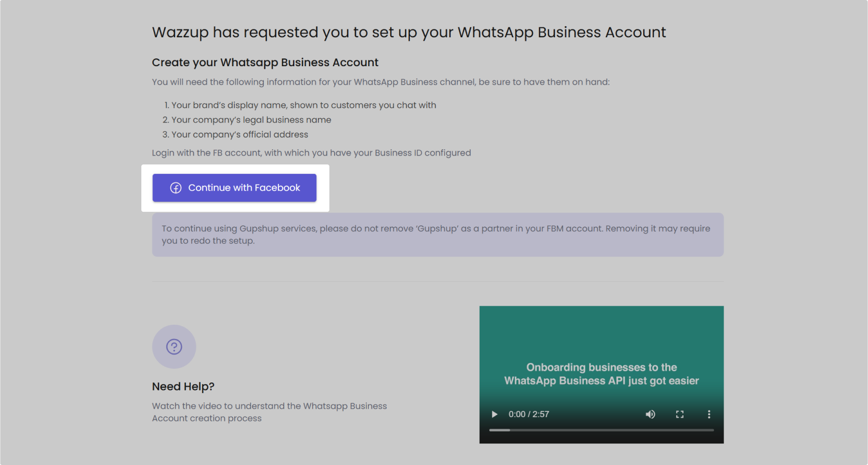
Task: Click the Facebook logo inside the button
Action: coord(176,188)
